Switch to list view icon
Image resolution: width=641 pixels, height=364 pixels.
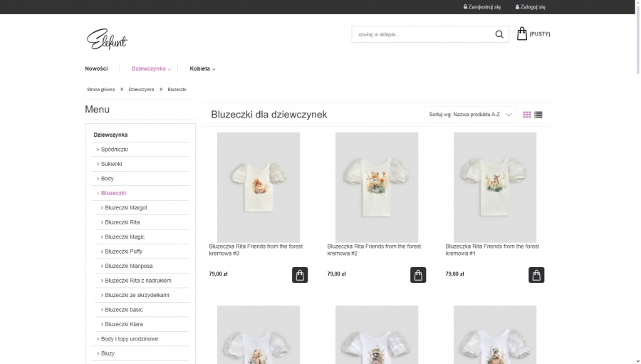(x=538, y=115)
